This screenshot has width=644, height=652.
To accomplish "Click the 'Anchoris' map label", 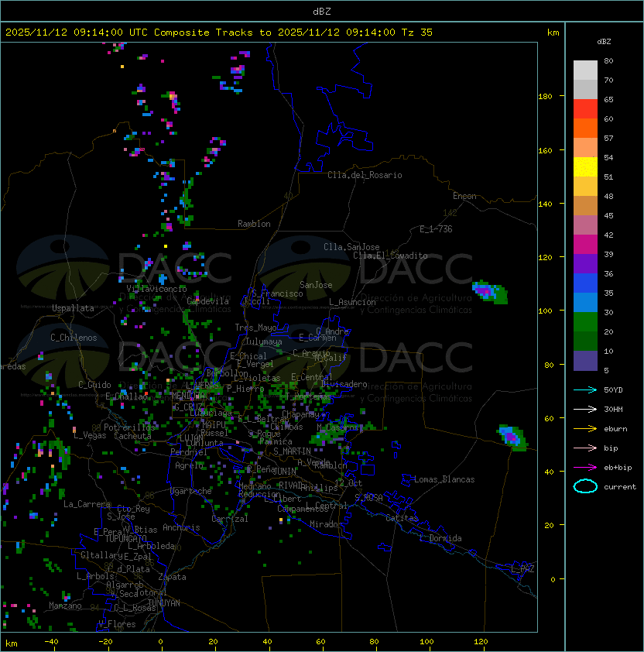I will [x=181, y=527].
